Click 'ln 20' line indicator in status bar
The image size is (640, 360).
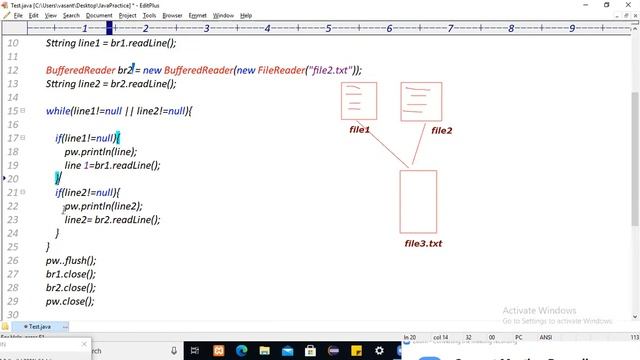coord(410,337)
